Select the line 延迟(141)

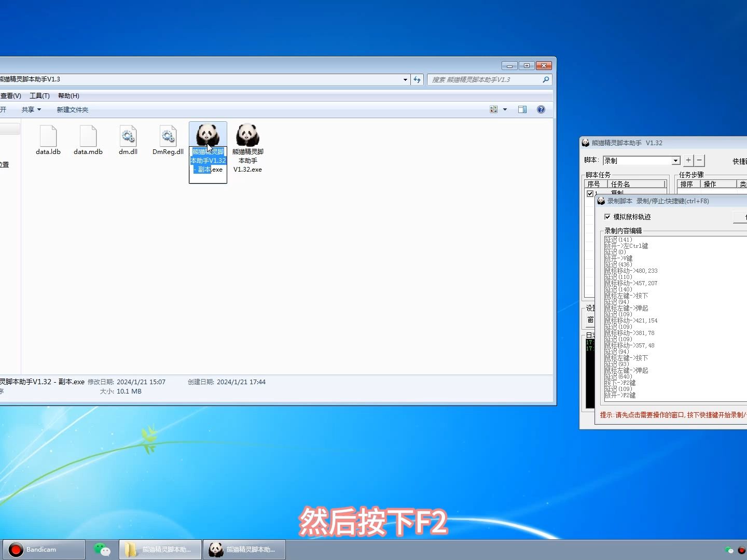pos(618,240)
